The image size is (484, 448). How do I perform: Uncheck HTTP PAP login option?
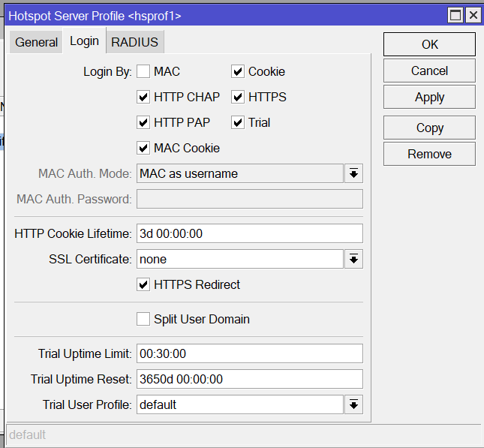click(143, 122)
